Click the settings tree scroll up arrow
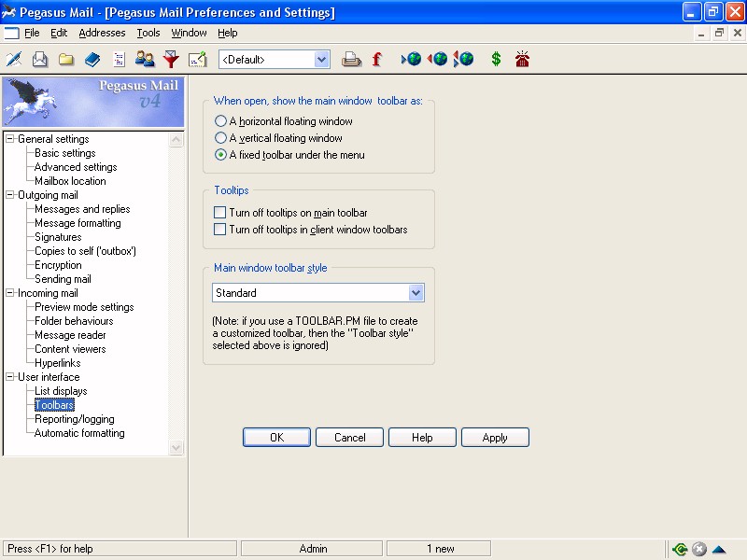Screen dimensions: 747x560 point(176,139)
